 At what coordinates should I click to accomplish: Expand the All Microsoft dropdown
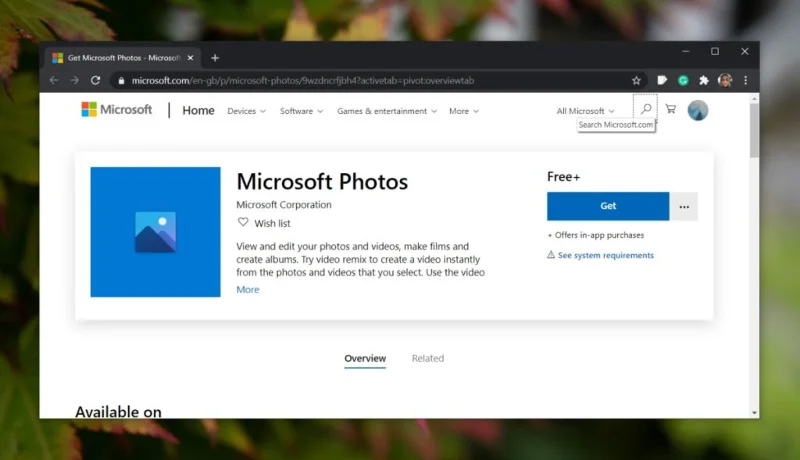tap(585, 111)
